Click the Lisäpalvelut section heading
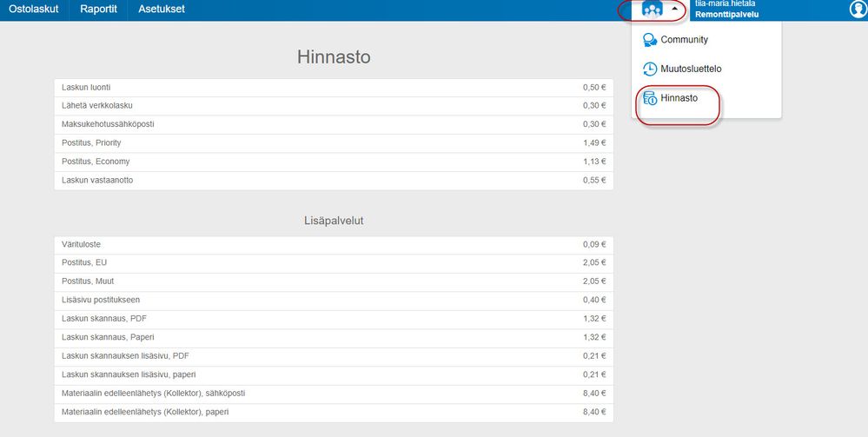The width and height of the screenshot is (868, 437). [x=334, y=221]
